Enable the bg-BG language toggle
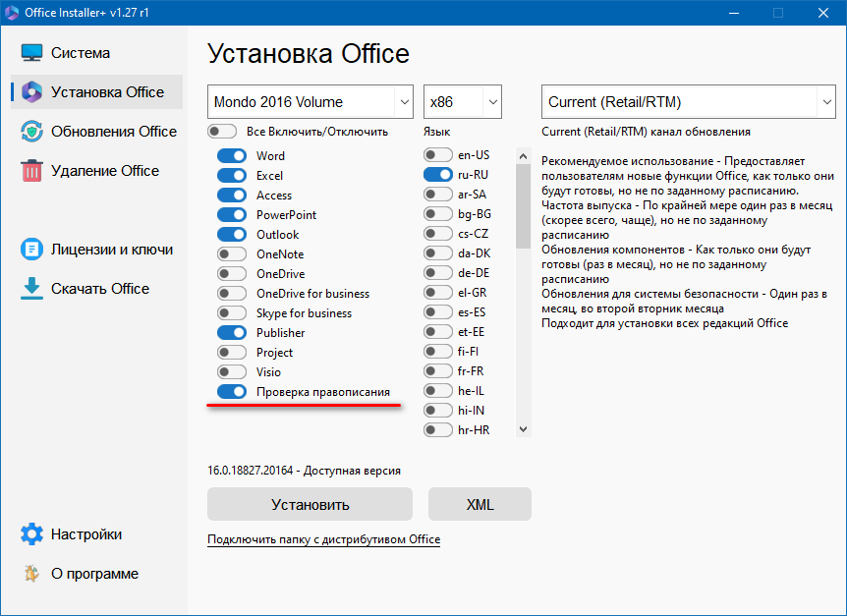847x616 pixels. (x=438, y=214)
